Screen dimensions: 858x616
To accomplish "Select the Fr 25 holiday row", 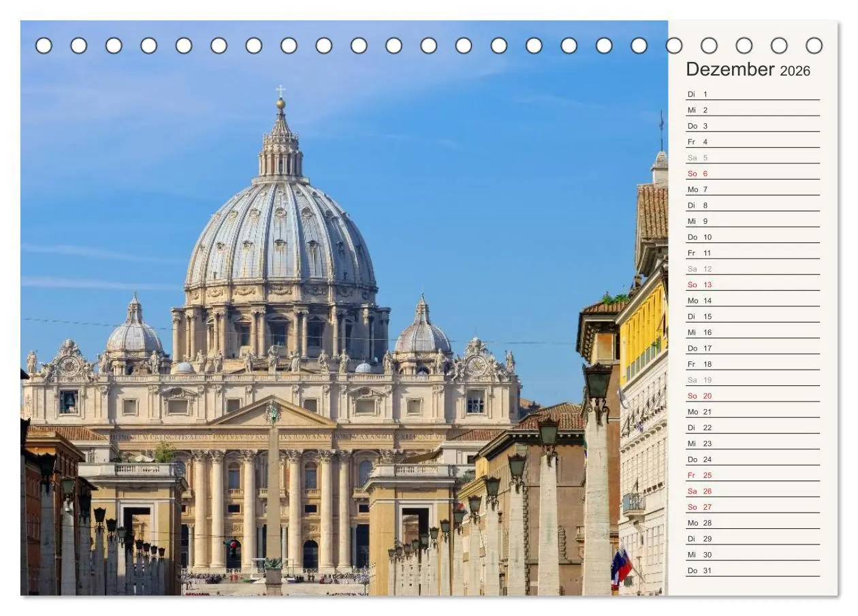I will coord(752,475).
